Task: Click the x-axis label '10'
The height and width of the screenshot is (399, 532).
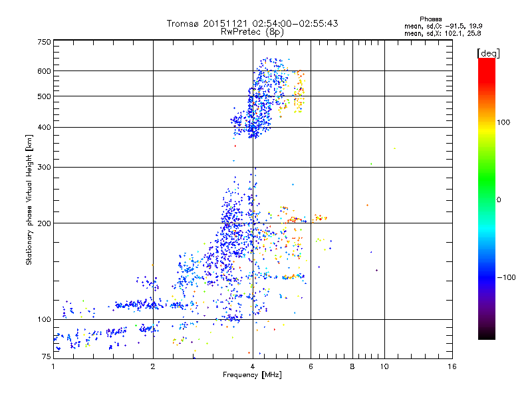Action: click(384, 366)
